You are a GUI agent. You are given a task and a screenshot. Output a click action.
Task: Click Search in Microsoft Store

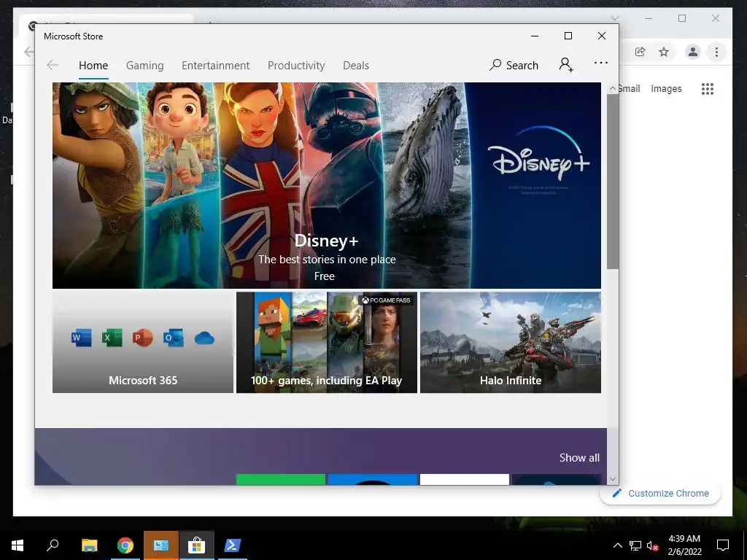click(x=514, y=65)
